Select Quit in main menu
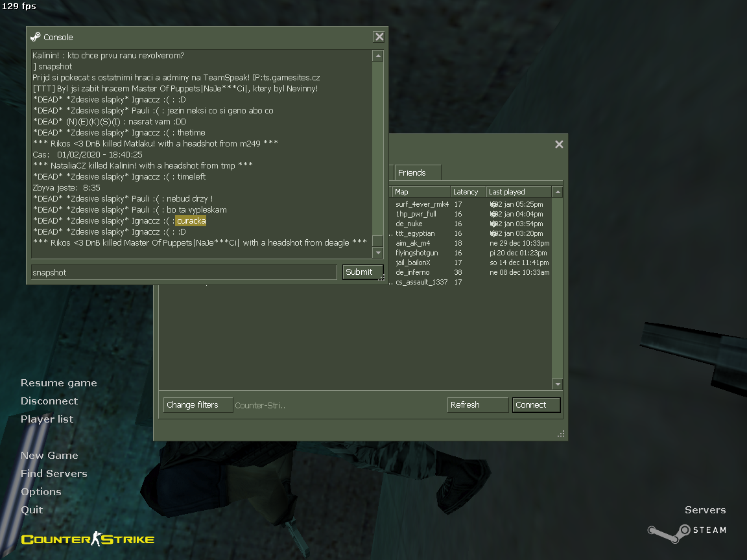The width and height of the screenshot is (747, 560). pyautogui.click(x=31, y=509)
